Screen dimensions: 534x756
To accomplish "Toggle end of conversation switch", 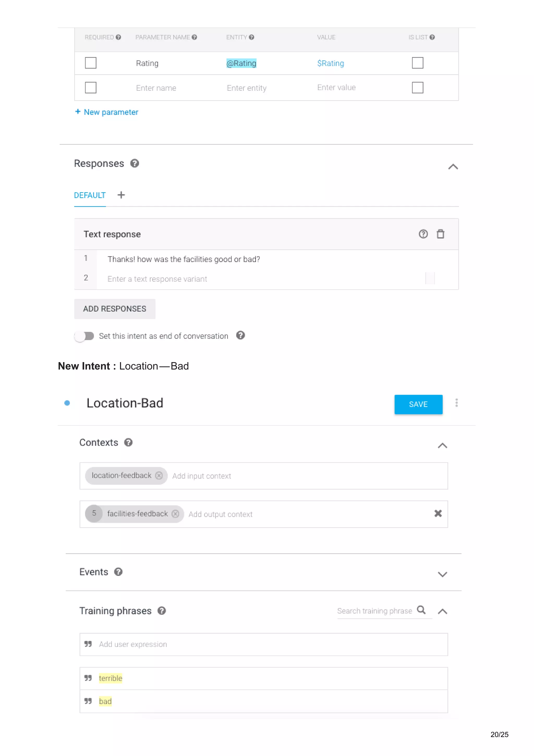I will [84, 336].
